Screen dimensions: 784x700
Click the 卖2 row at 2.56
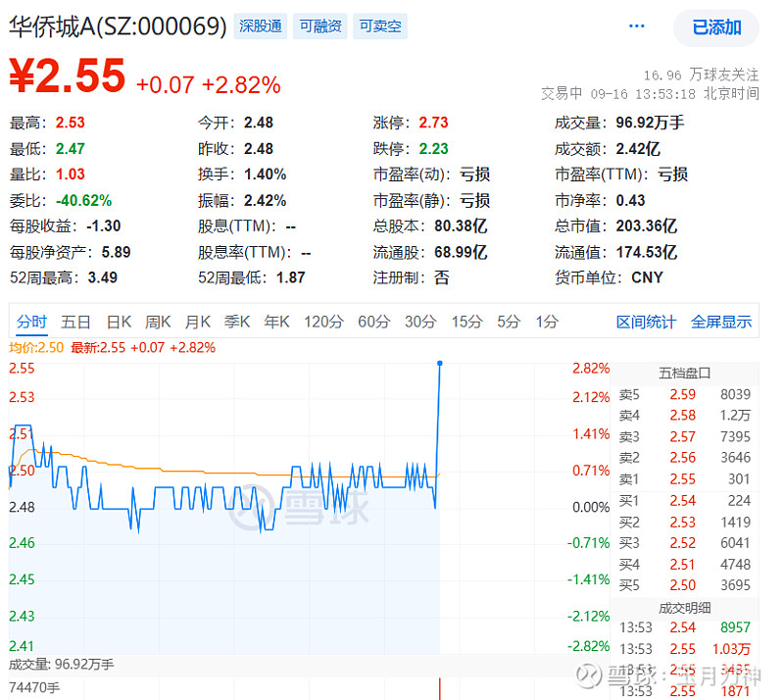(x=684, y=457)
